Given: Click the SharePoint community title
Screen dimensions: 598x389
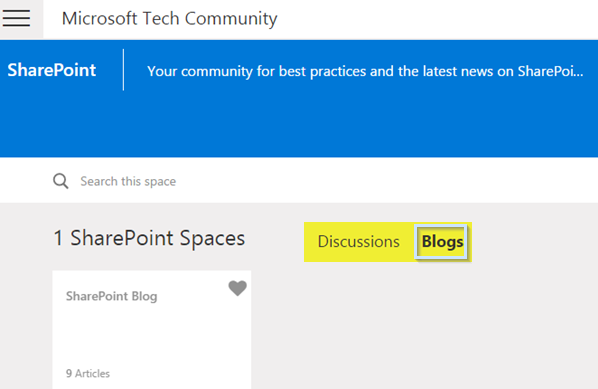Looking at the screenshot, I should tap(52, 70).
